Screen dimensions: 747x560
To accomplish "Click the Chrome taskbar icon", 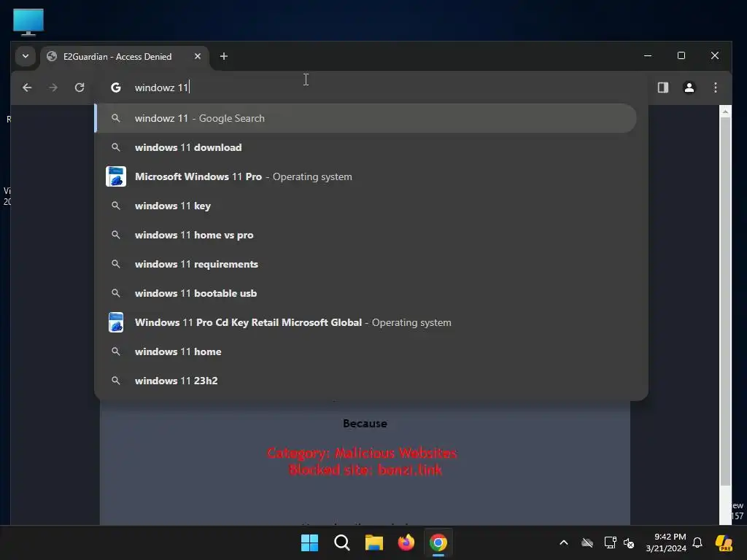I will point(438,542).
